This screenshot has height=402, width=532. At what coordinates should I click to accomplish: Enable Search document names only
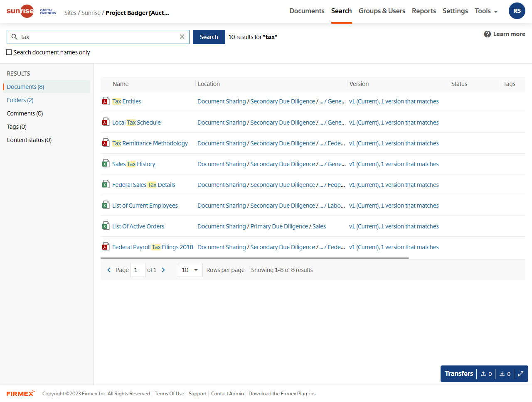[x=8, y=52]
